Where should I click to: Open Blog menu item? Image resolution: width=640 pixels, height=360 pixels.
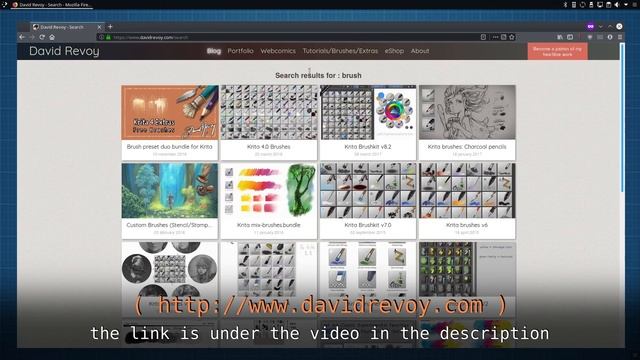[213, 51]
